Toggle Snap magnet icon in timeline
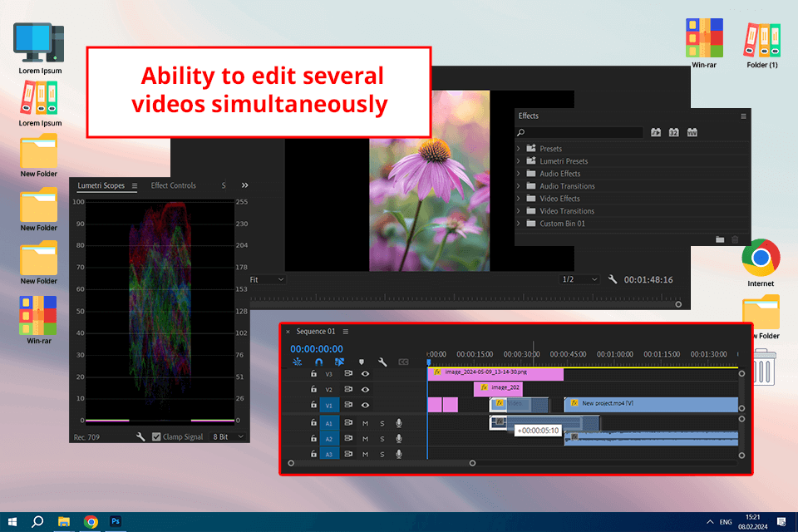 (318, 362)
